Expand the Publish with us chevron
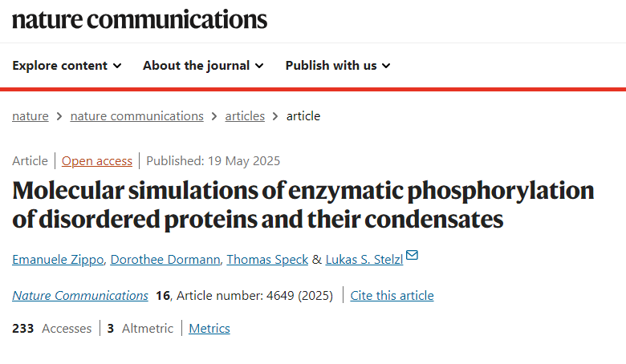The width and height of the screenshot is (626, 364). coord(386,66)
